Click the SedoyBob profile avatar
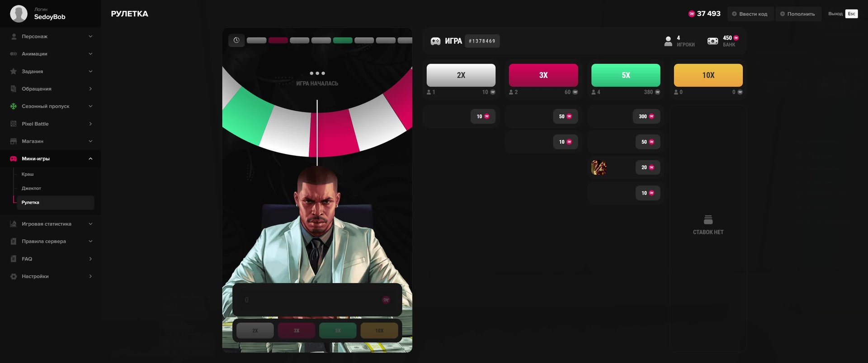This screenshot has width=868, height=363. tap(19, 14)
